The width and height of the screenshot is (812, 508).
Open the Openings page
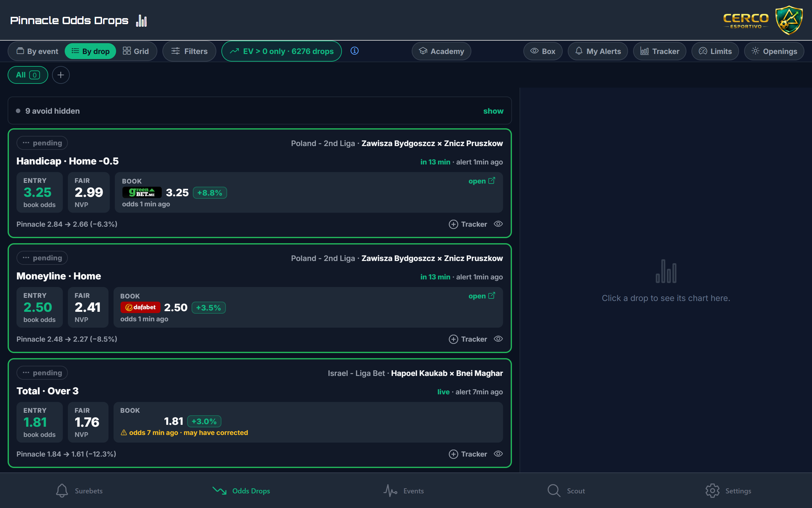(774, 51)
